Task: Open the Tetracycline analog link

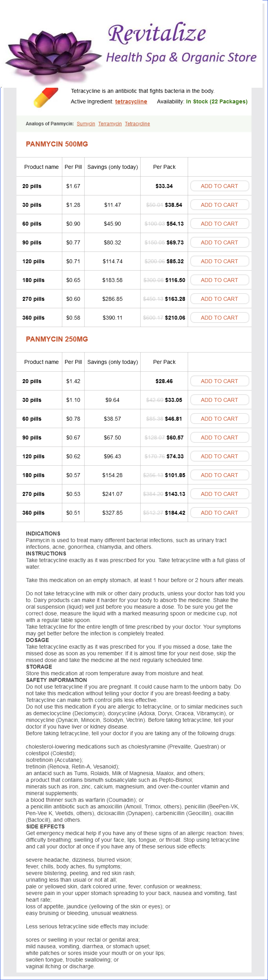Action: click(x=137, y=124)
